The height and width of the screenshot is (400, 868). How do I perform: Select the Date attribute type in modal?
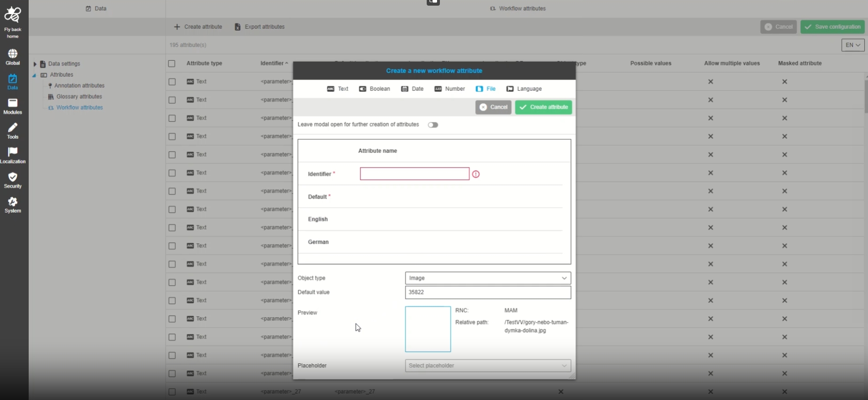[x=412, y=89]
